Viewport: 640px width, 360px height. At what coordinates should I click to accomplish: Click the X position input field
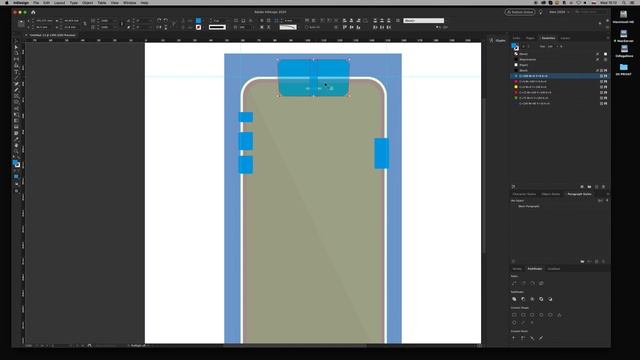[44, 20]
